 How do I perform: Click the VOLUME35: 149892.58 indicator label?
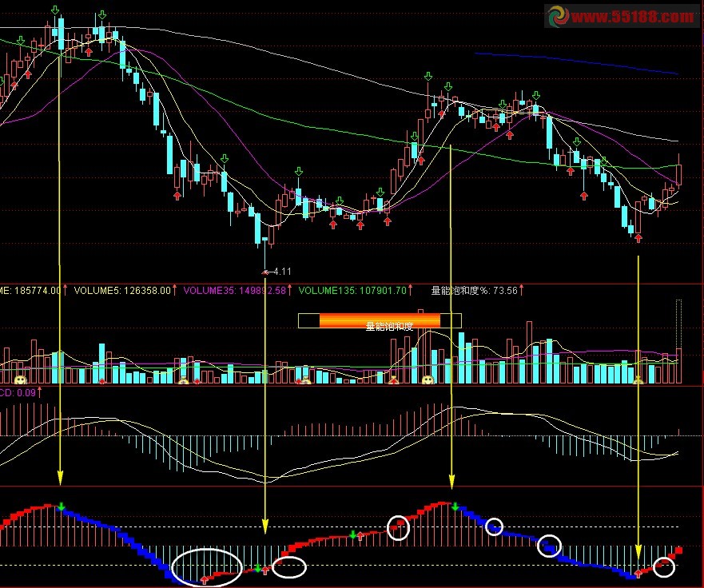click(234, 291)
